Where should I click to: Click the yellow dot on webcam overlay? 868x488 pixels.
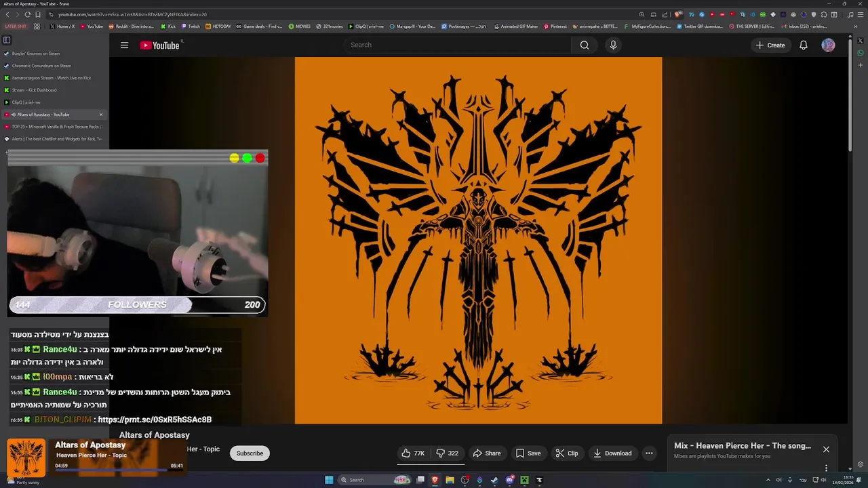pos(235,158)
